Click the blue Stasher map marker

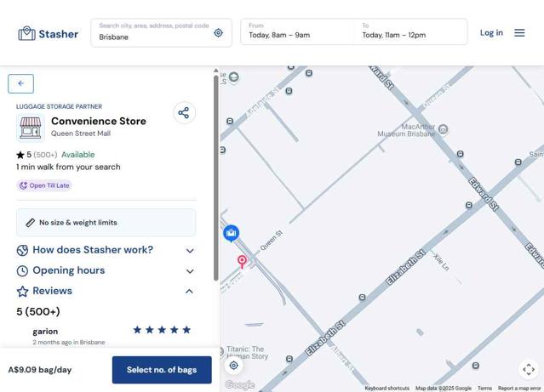pos(231,233)
